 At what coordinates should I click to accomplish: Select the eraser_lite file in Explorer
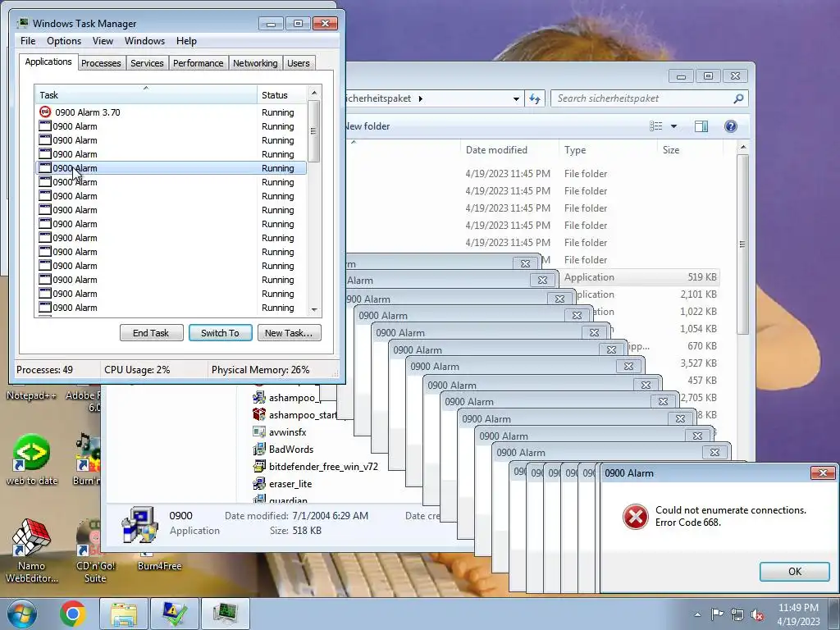coord(290,483)
